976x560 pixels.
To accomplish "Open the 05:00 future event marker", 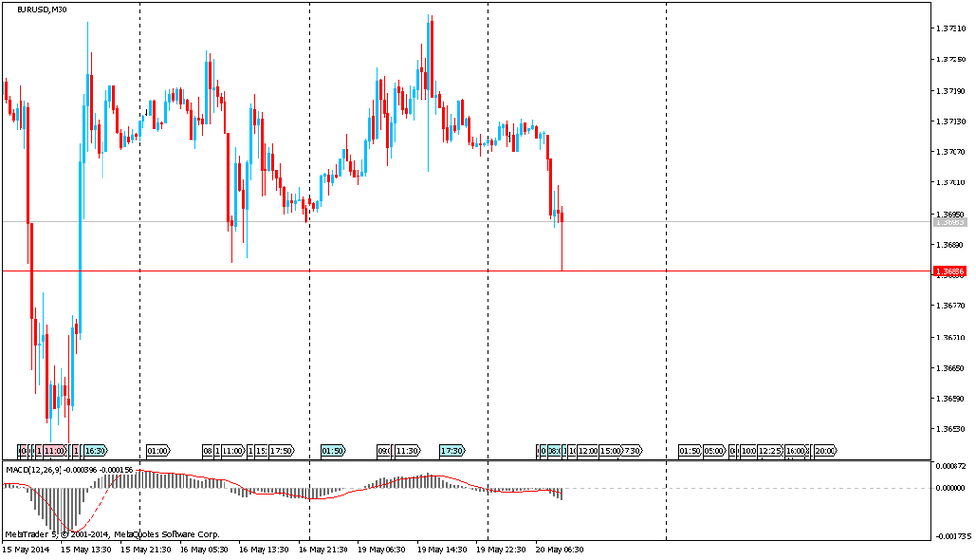I will pyautogui.click(x=714, y=451).
